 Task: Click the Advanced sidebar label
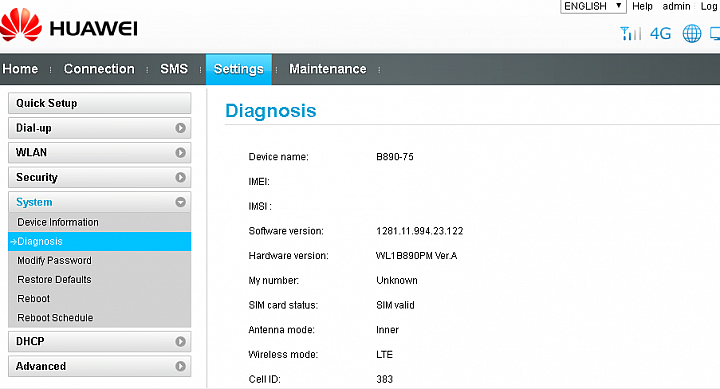click(x=41, y=366)
